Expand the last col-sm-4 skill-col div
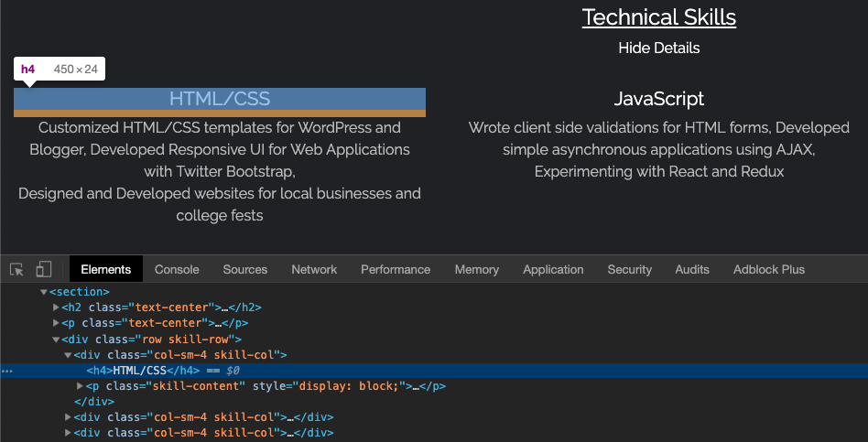 (x=68, y=432)
